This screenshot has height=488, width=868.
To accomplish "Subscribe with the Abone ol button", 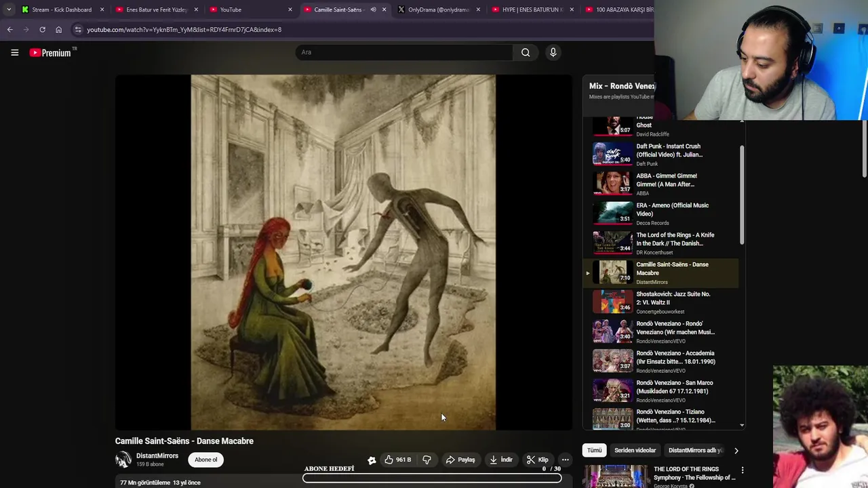I will point(206,460).
